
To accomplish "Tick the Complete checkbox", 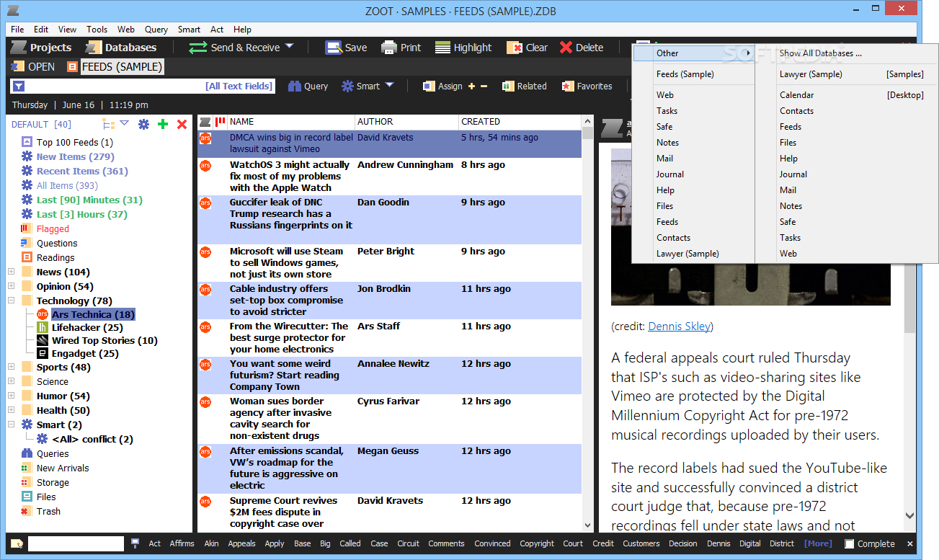I will [850, 544].
